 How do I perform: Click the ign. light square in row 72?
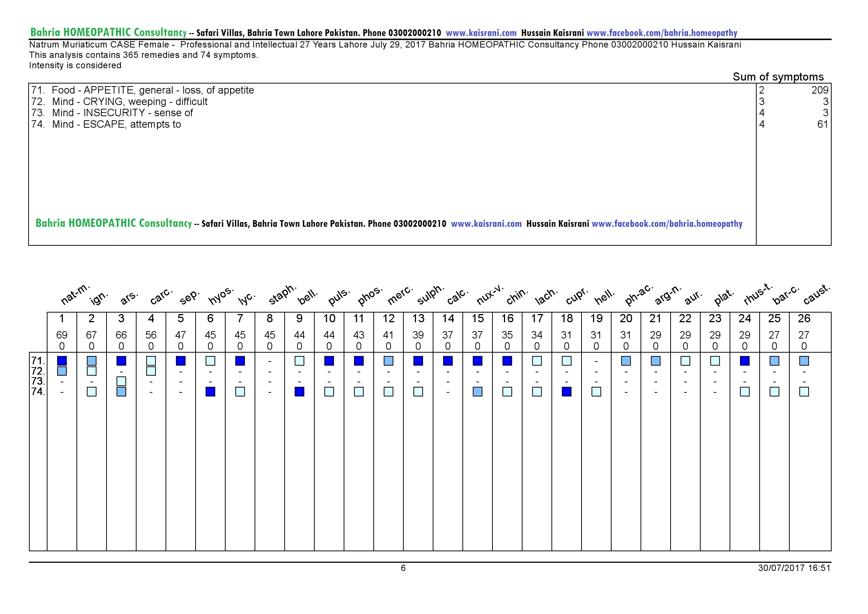[92, 371]
